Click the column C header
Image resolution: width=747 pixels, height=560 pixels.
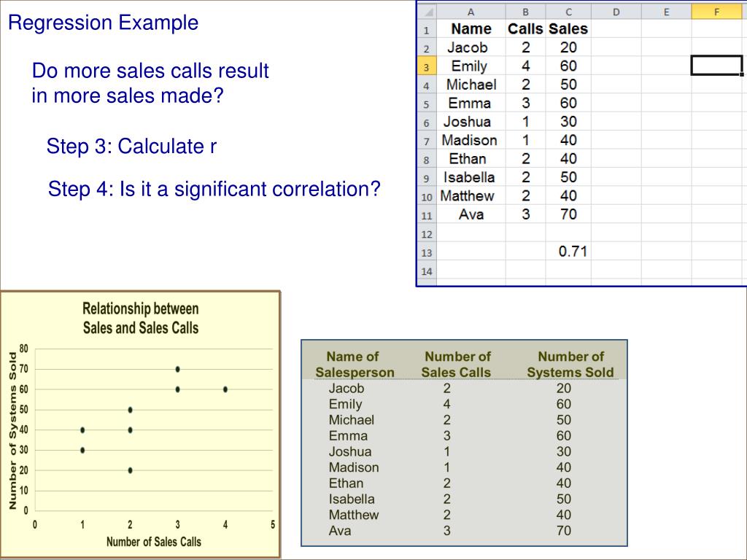point(568,12)
